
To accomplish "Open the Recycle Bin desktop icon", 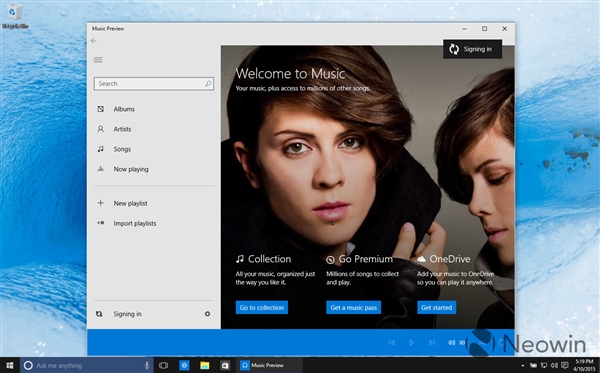I will [x=15, y=16].
